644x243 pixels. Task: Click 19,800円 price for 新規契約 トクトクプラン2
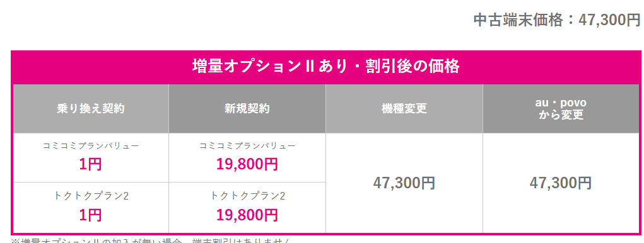coord(247,215)
